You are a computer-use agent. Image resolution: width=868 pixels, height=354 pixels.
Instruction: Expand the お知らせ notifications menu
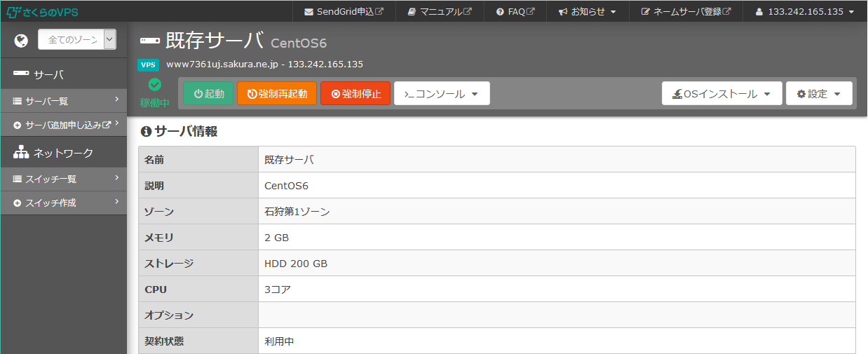point(587,12)
